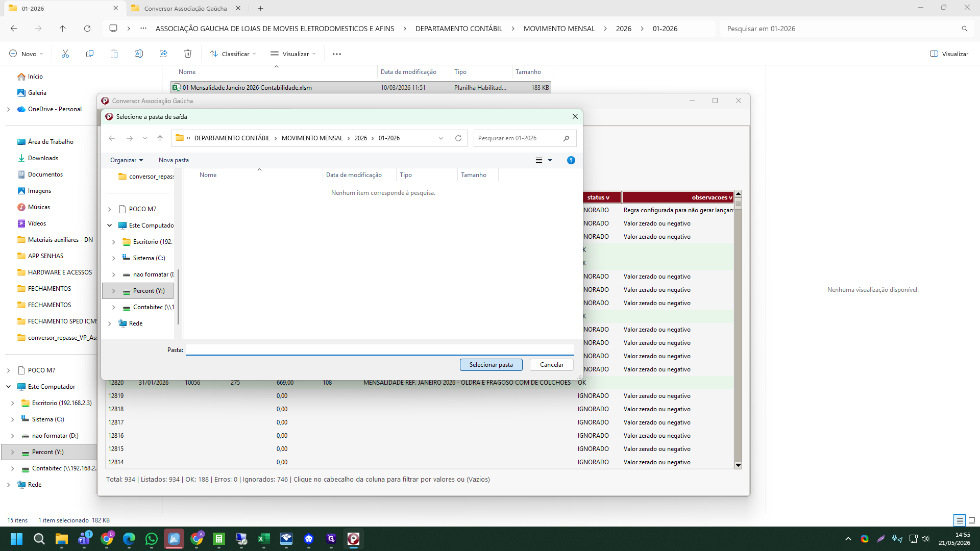The image size is (980, 551).
Task: Open File Explorer from the taskbar
Action: point(62,539)
